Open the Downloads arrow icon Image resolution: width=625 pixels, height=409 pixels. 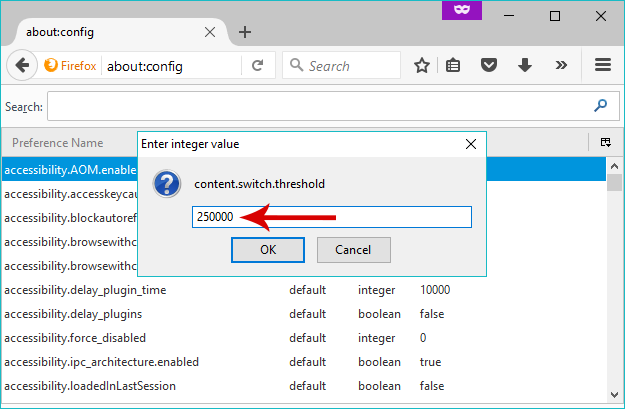click(525, 65)
